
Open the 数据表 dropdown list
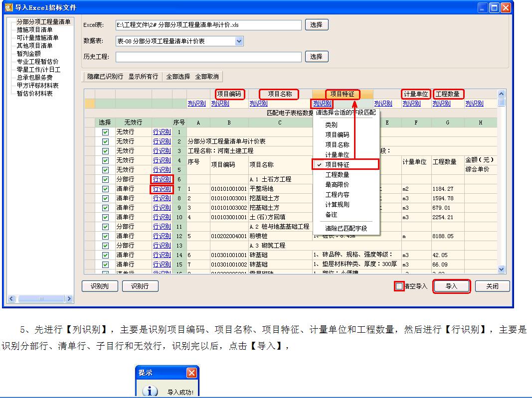[239, 41]
